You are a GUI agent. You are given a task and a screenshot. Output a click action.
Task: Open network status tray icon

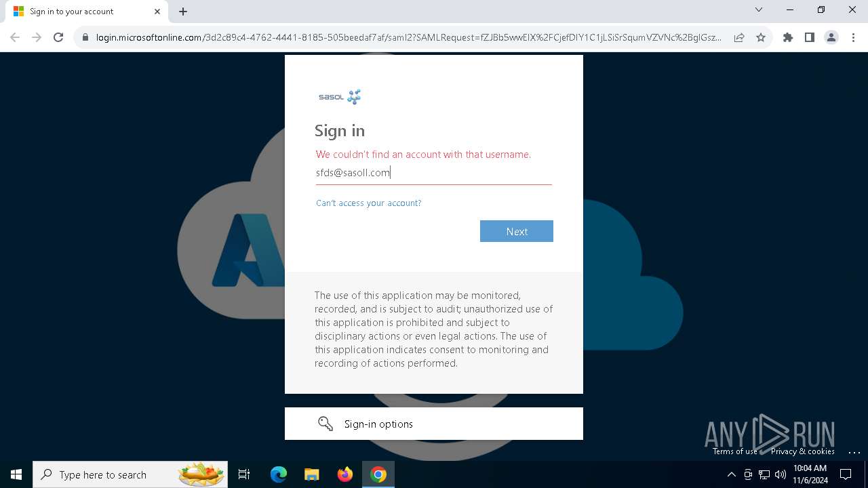[764, 474]
